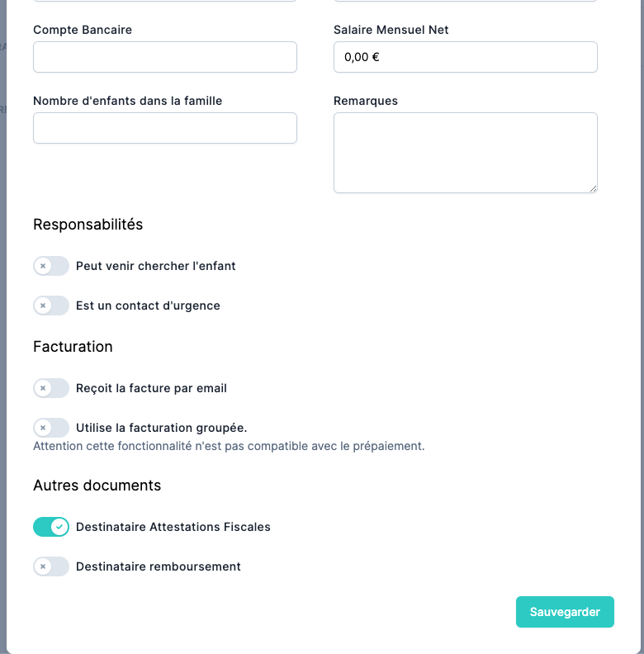This screenshot has height=654, width=644.
Task: Click the Remarques textarea resize handle
Action: click(593, 188)
